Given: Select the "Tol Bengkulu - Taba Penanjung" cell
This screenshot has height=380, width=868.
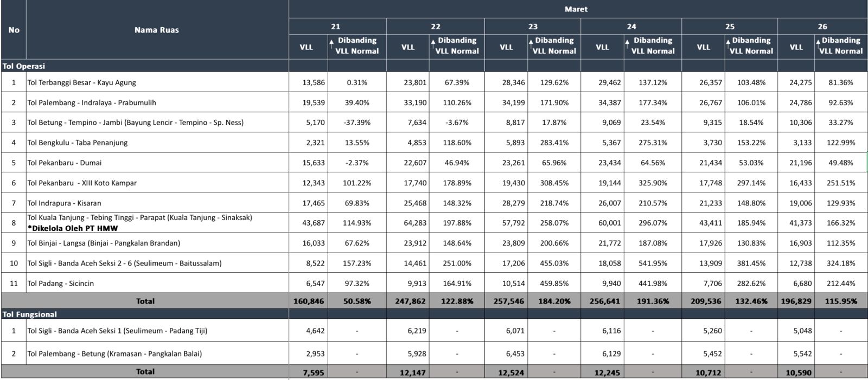Looking at the screenshot, I should (78, 143).
